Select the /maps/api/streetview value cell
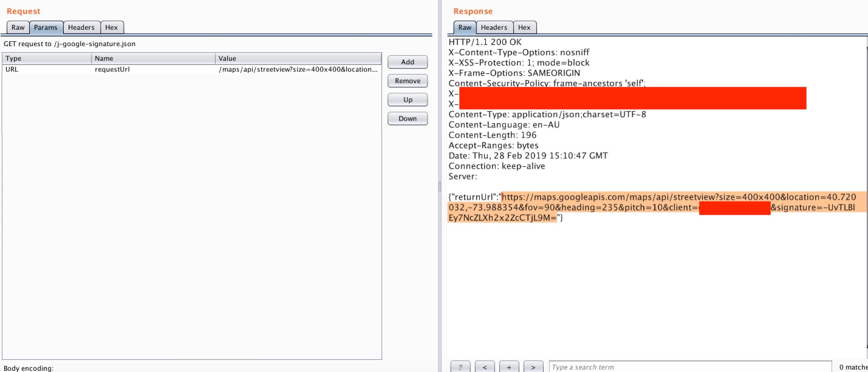Screen dimensions: 868x372 tap(298, 69)
